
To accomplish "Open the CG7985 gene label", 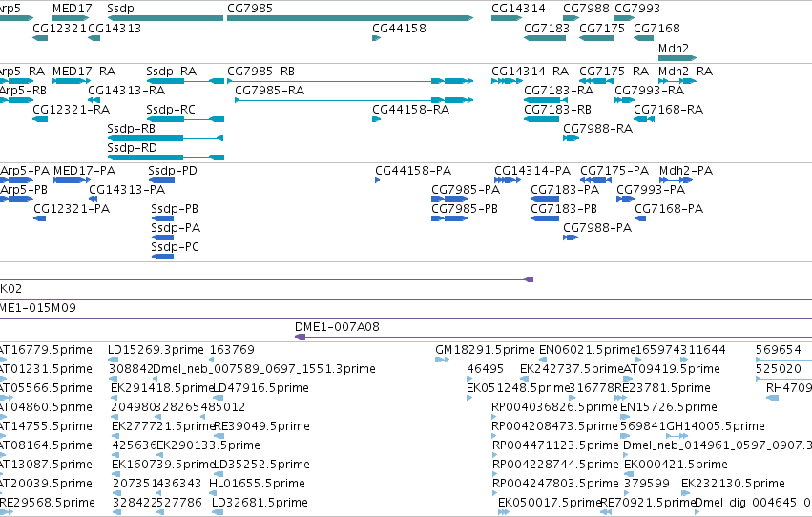I will coord(250,9).
